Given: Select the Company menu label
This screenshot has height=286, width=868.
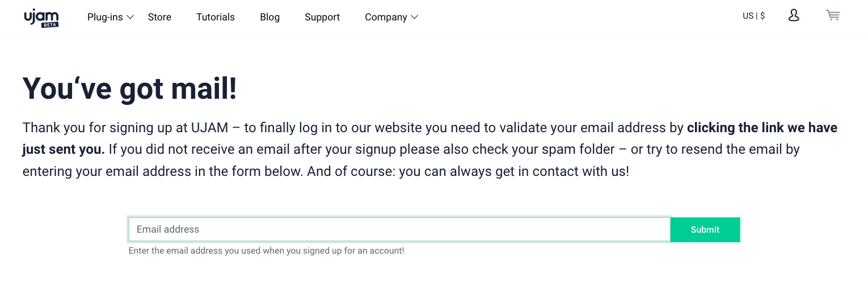Looking at the screenshot, I should click(386, 17).
